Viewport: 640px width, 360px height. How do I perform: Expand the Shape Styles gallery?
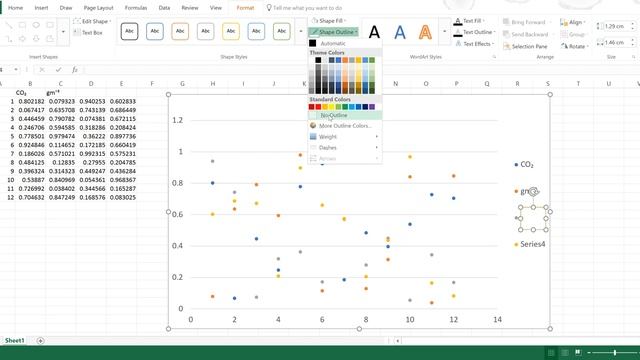coord(301,31)
